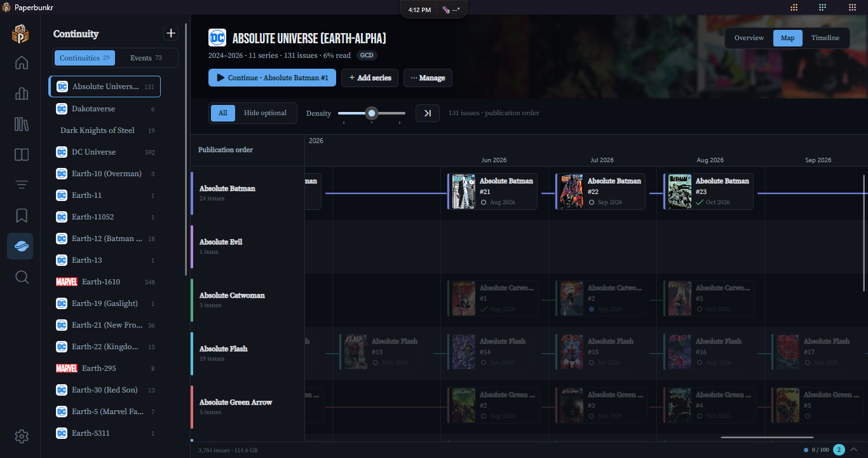Select the planet continuity icon in sidebar
This screenshot has height=458, width=868.
20,246
